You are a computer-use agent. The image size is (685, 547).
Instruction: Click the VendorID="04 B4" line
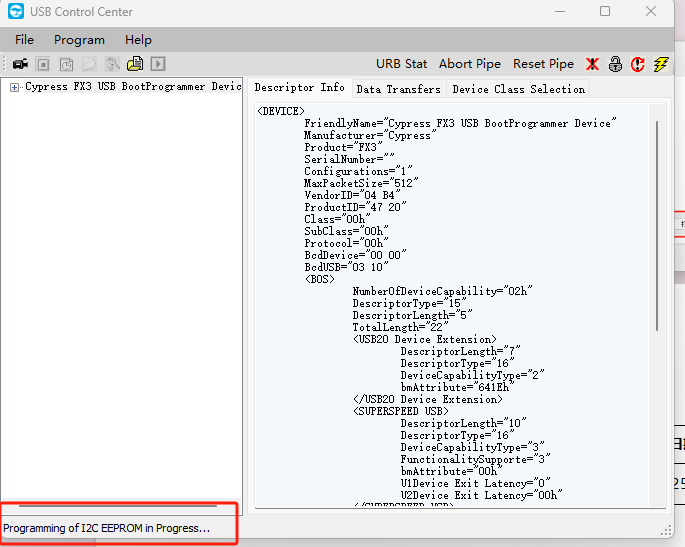tap(352, 195)
